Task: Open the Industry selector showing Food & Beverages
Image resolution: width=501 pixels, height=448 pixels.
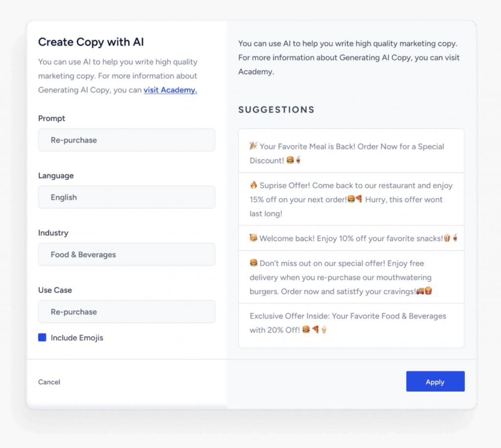Action: [x=126, y=254]
